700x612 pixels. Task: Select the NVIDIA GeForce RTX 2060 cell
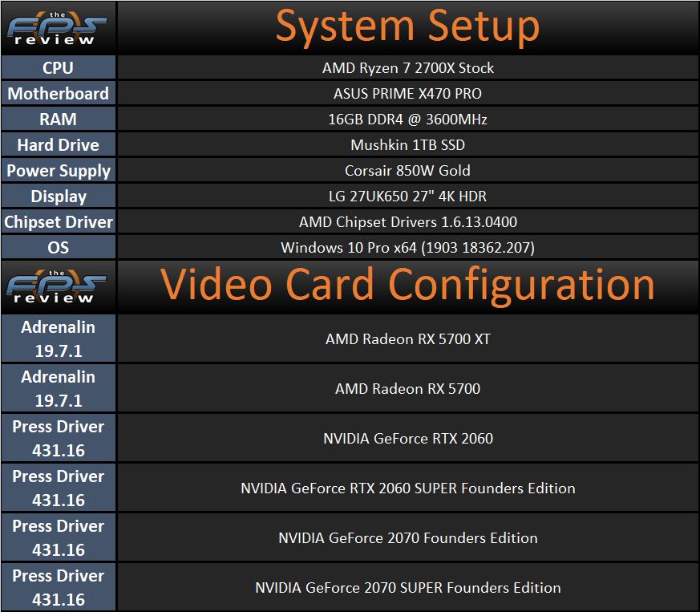pyautogui.click(x=408, y=438)
